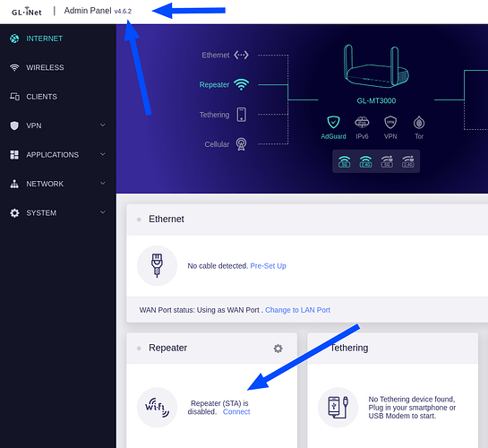Click the Cellular tower icon
Screen dimensions: 488x448
click(241, 144)
